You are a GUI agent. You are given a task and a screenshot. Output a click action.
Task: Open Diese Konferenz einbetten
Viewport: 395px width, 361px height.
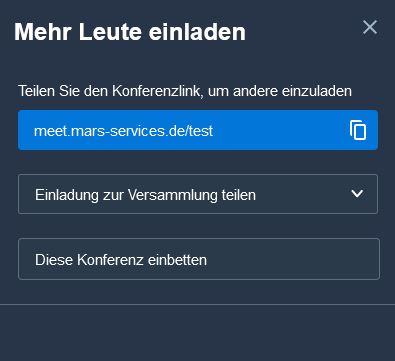(199, 259)
